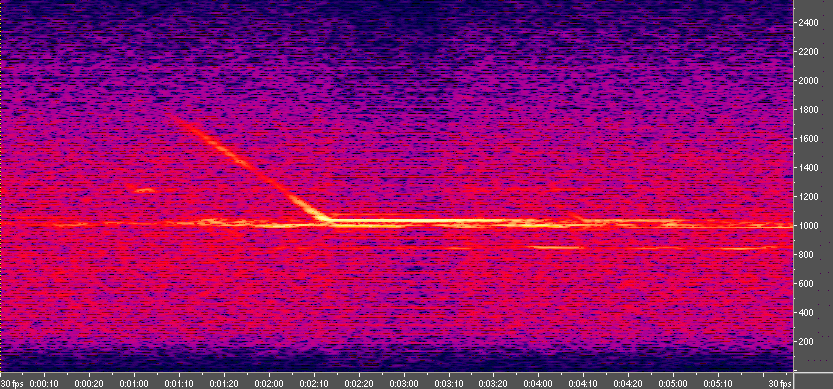Click the right 30 fps ruler label
The height and width of the screenshot is (389, 833).
click(x=782, y=384)
